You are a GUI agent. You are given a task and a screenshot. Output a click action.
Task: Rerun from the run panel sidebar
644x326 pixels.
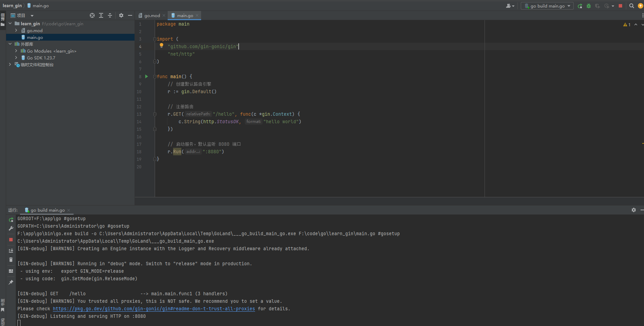pyautogui.click(x=11, y=219)
